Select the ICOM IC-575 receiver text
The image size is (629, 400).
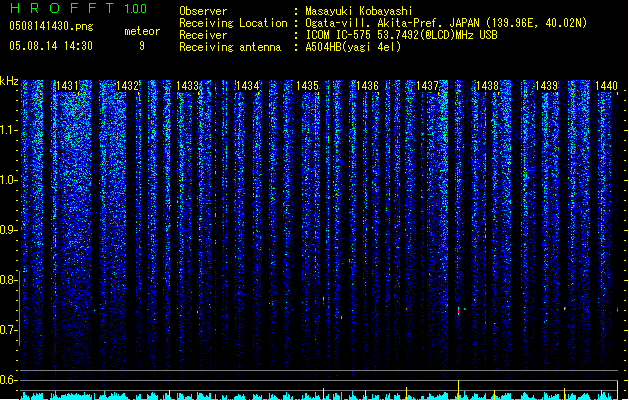pos(402,35)
